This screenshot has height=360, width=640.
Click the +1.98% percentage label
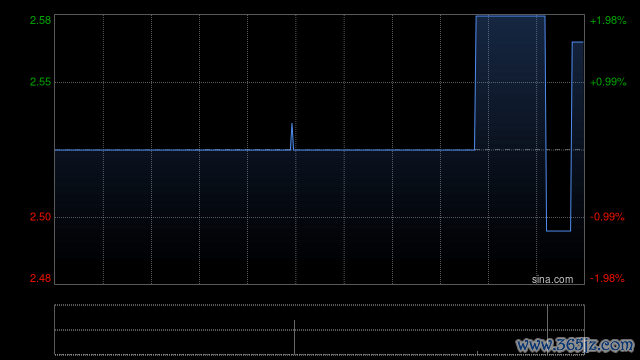[x=608, y=20]
